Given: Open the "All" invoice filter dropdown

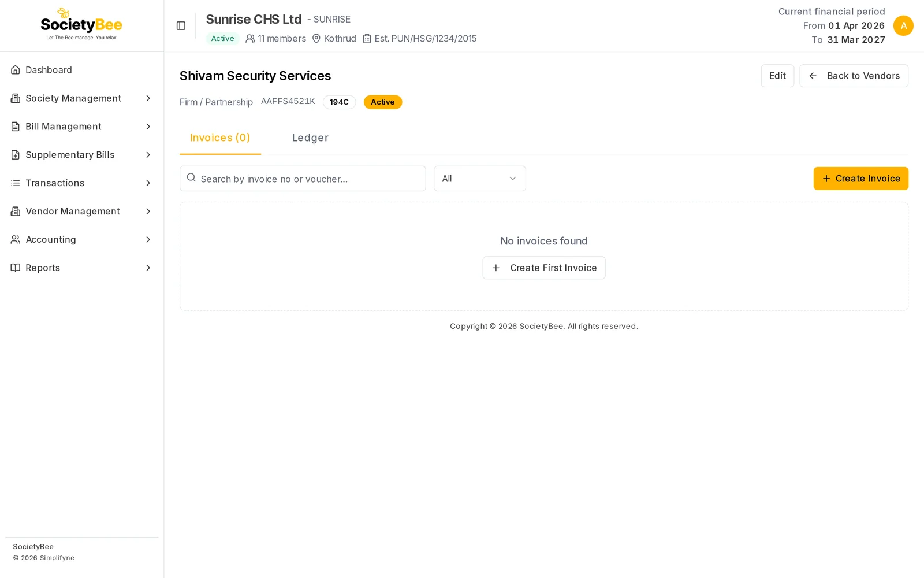Looking at the screenshot, I should click(479, 179).
